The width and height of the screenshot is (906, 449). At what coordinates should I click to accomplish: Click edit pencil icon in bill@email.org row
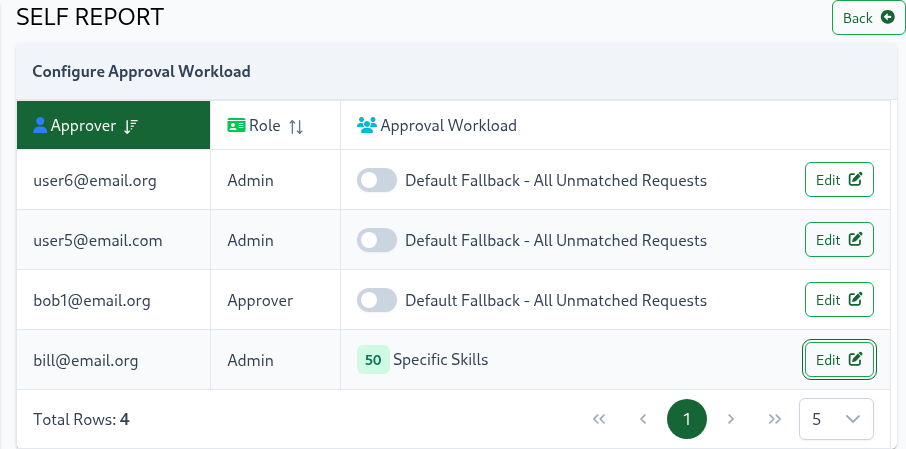(x=856, y=359)
